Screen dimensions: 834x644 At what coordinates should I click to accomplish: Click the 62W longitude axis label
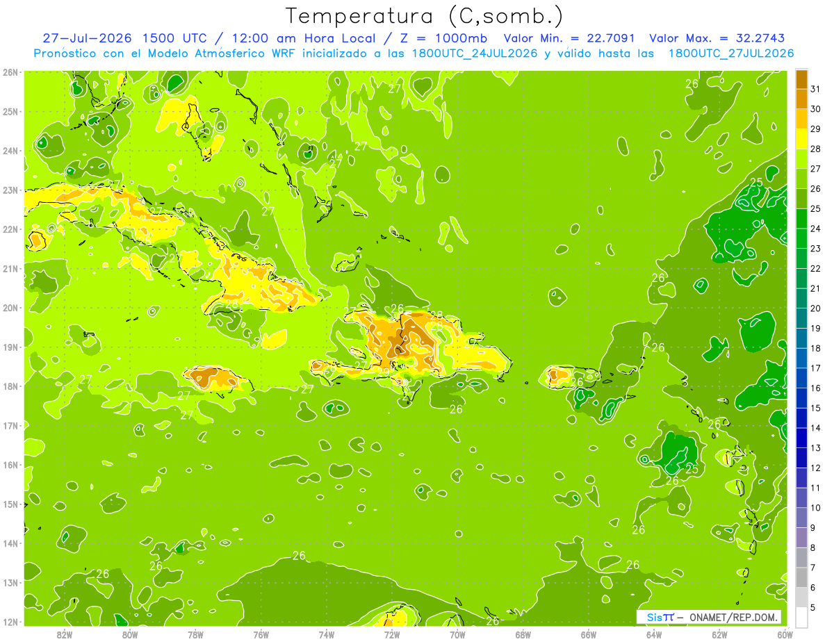pyautogui.click(x=720, y=634)
